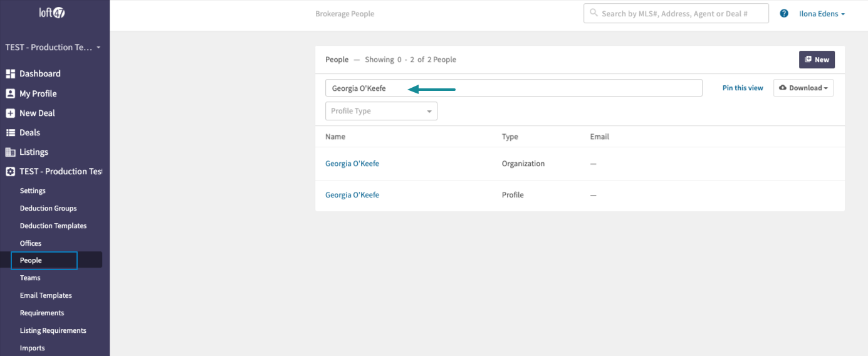Expand TEST - Production brokerage switcher at top
868x356 pixels.
tap(53, 48)
